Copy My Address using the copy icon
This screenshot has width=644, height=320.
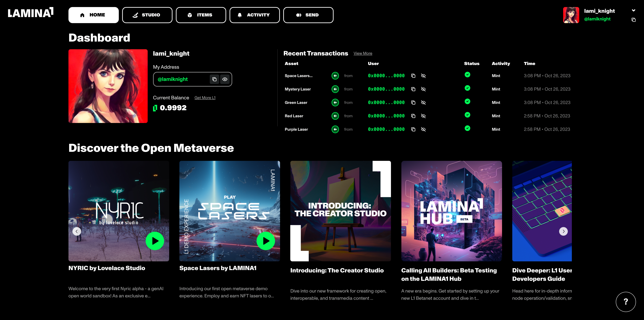[214, 79]
